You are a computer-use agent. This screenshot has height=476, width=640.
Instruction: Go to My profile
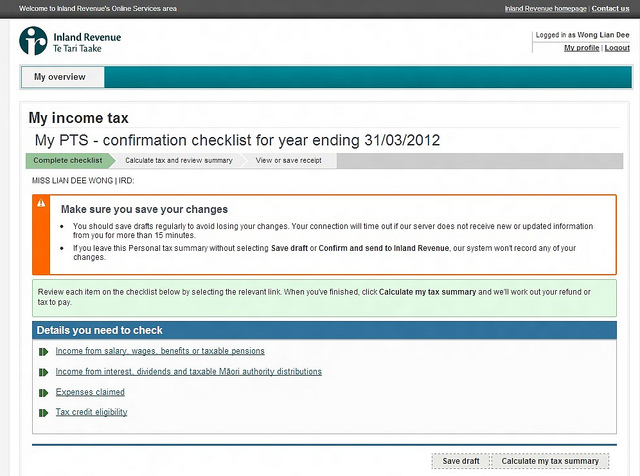pyautogui.click(x=581, y=48)
